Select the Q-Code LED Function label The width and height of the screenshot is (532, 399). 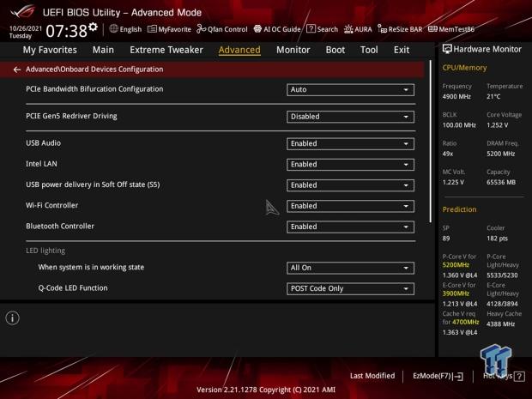click(73, 288)
